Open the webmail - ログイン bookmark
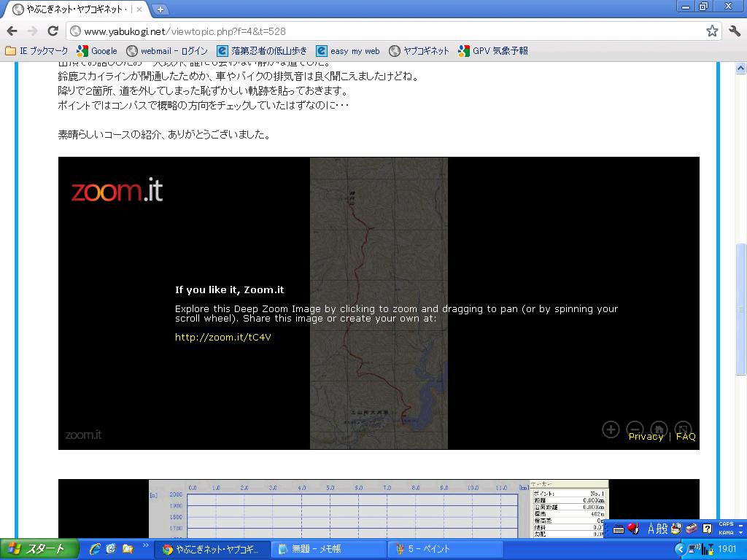Image resolution: width=747 pixels, height=560 pixels. tap(167, 51)
